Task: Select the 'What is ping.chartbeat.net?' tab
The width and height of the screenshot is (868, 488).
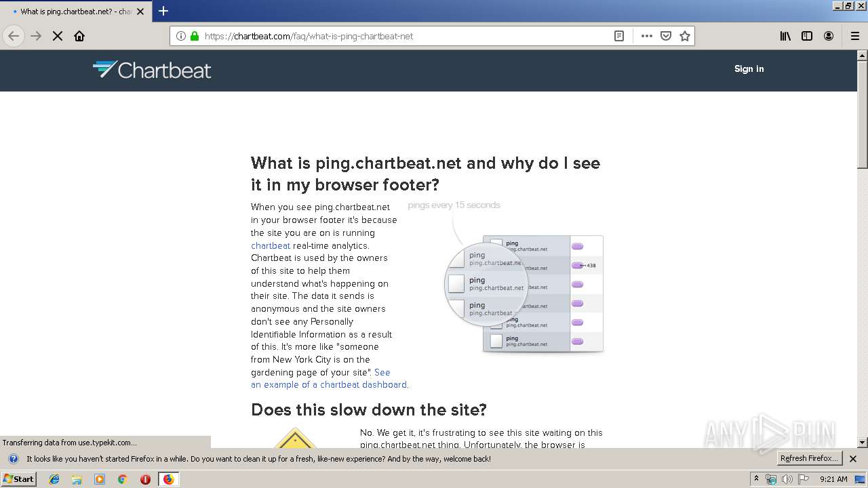Action: [76, 12]
